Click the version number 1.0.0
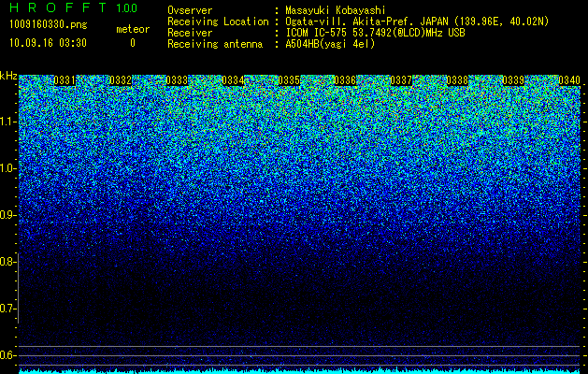 pos(127,7)
